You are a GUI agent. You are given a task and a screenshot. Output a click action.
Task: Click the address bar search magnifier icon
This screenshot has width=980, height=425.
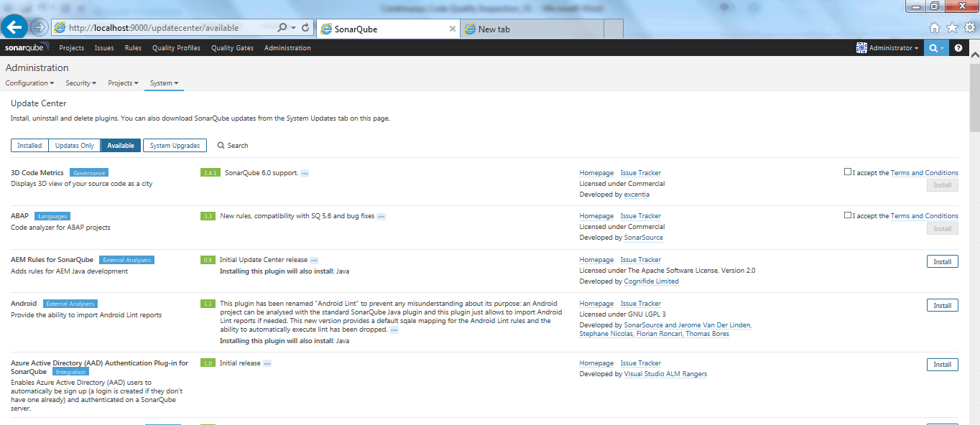coord(282,28)
